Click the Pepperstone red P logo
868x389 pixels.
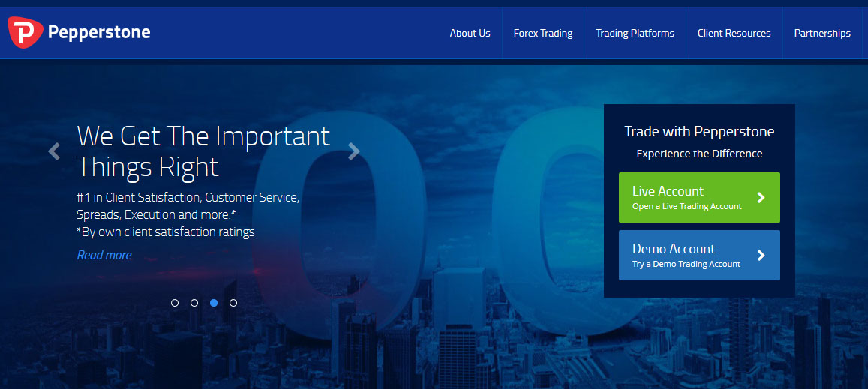pos(26,33)
